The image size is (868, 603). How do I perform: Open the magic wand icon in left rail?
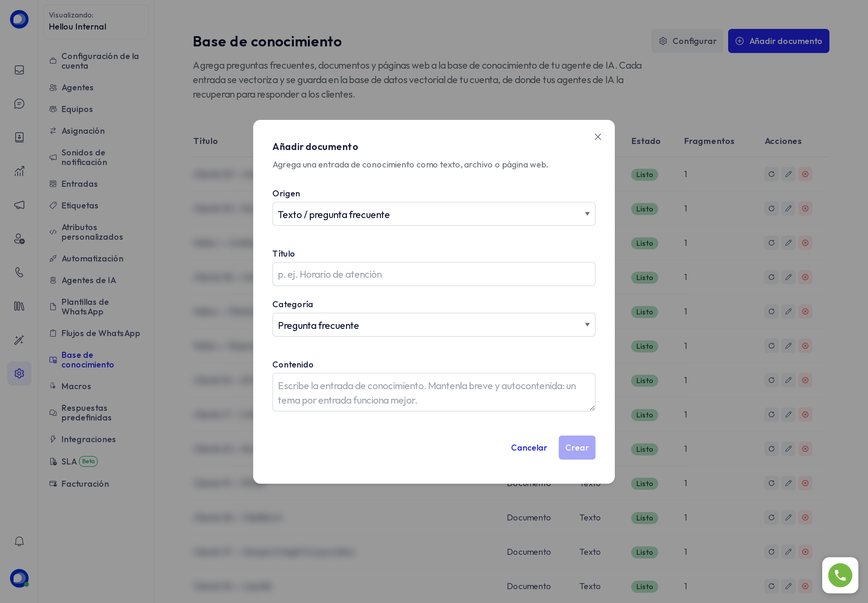click(x=19, y=340)
